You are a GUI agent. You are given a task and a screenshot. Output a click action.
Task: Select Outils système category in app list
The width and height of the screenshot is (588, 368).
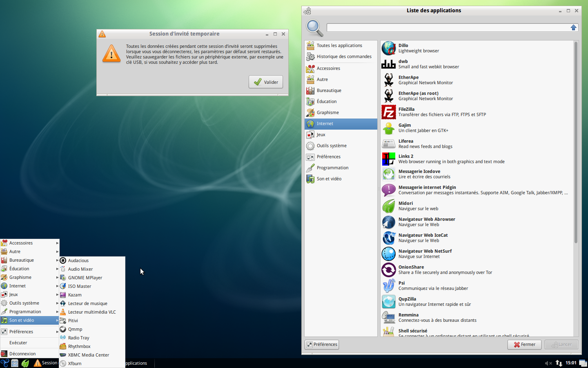pos(341,146)
